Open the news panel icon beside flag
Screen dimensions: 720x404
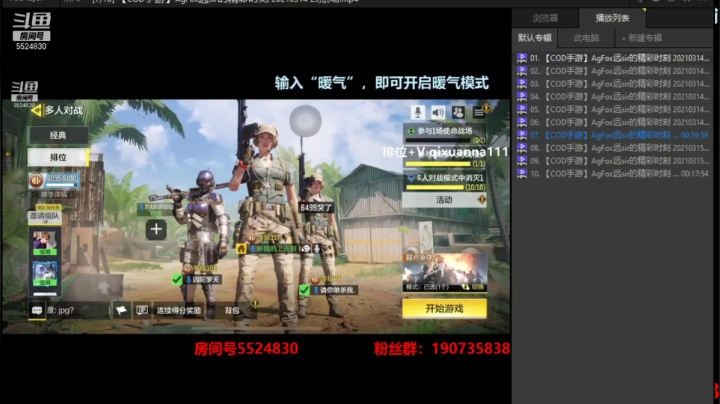point(142,310)
